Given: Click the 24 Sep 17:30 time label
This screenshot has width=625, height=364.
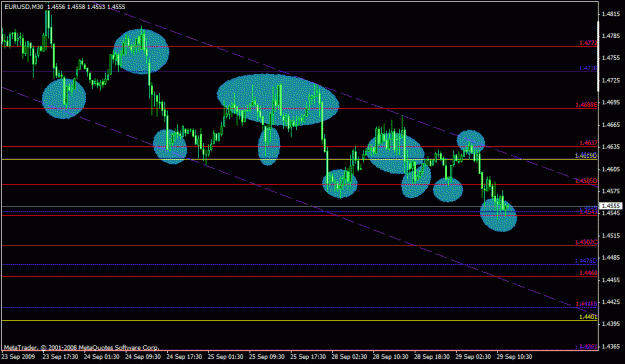Looking at the screenshot, I should click(x=185, y=356).
